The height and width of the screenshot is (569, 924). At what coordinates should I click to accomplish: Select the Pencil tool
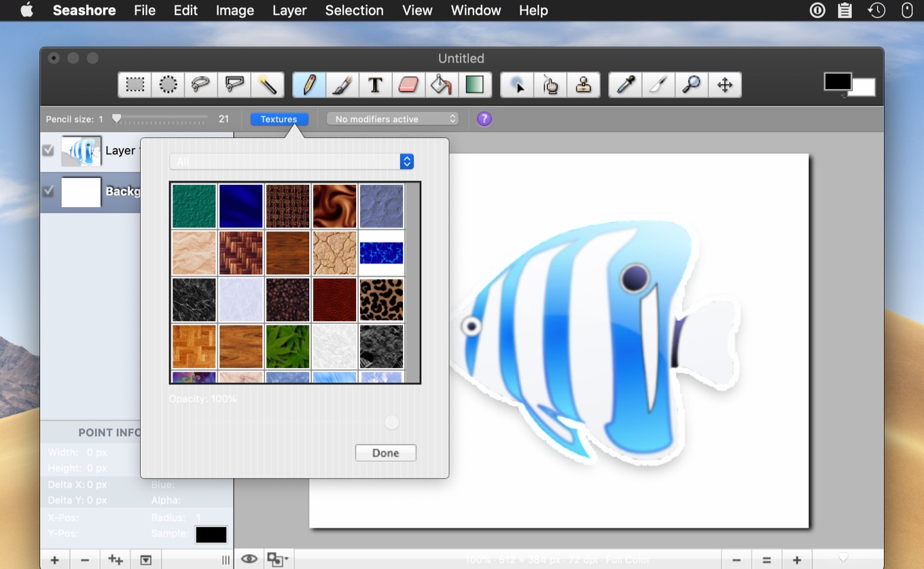(309, 85)
